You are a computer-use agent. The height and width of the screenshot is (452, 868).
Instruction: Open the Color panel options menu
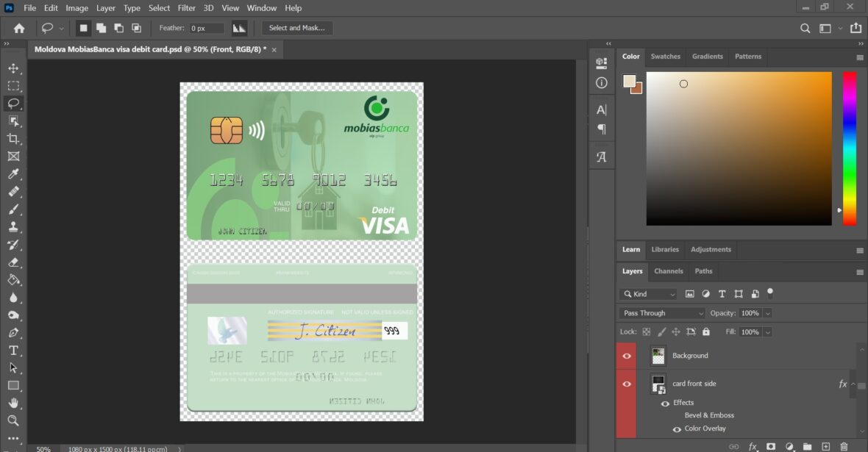click(860, 57)
